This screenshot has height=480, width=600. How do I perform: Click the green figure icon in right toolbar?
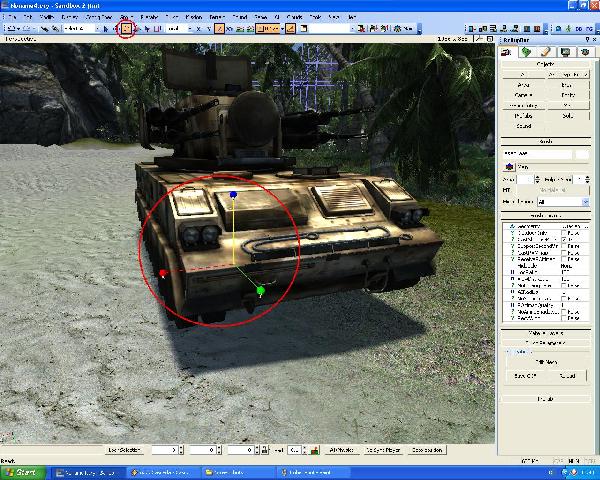tap(569, 29)
